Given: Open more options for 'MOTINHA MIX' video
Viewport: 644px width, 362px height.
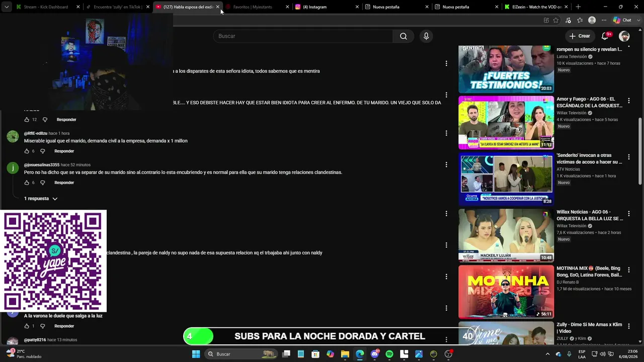Looking at the screenshot, I should pyautogui.click(x=628, y=270).
